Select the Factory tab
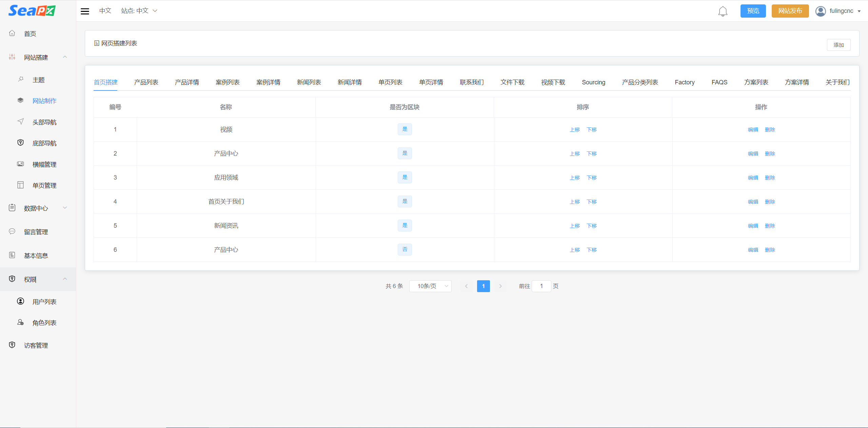The width and height of the screenshot is (868, 428). 685,82
